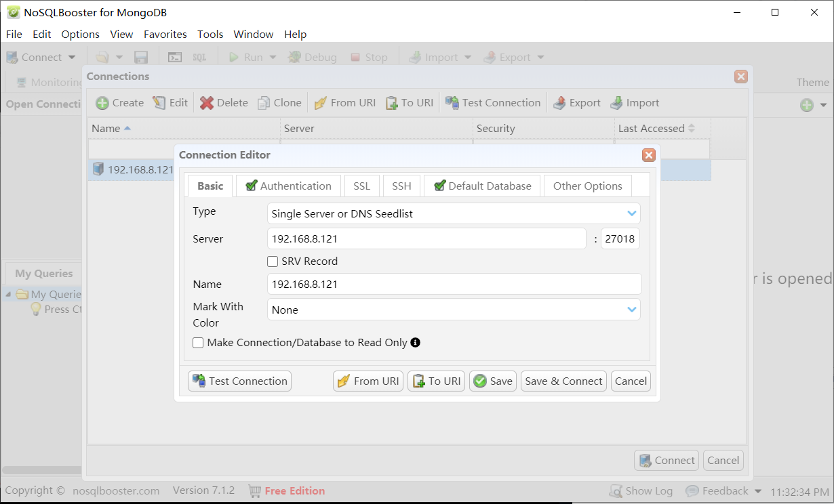Open the dropdown arrow beside the green add icon
Viewport: 834px width, 504px height.
(x=823, y=105)
